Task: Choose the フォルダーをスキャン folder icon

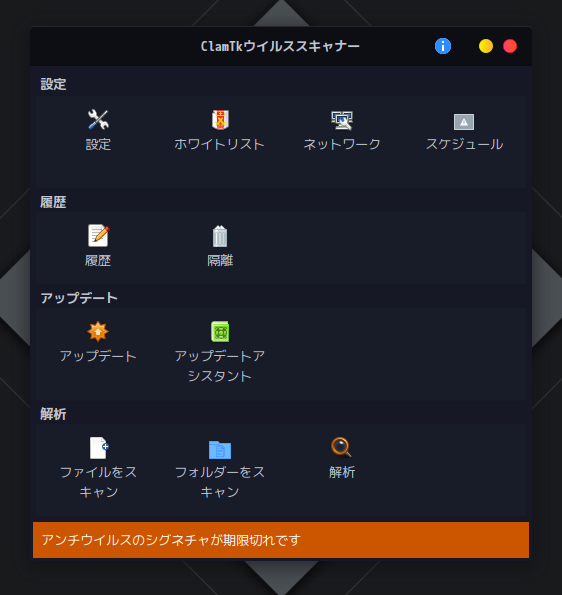Action: point(220,450)
